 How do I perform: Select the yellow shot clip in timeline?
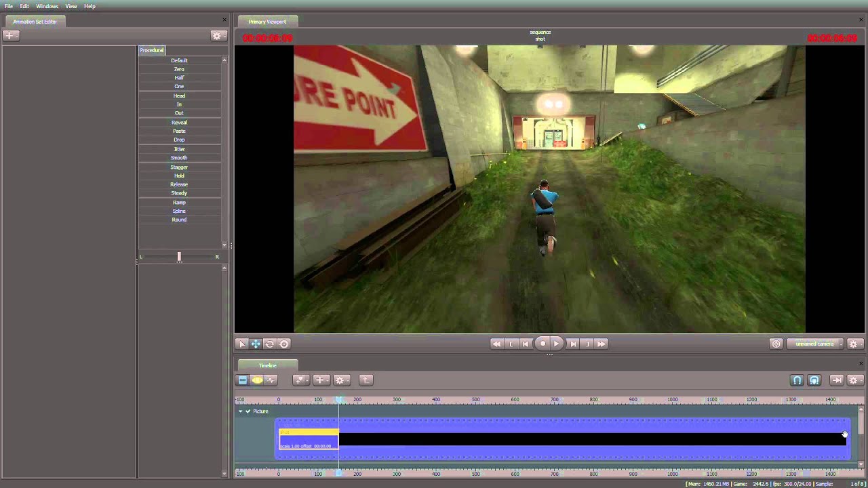[x=309, y=439]
